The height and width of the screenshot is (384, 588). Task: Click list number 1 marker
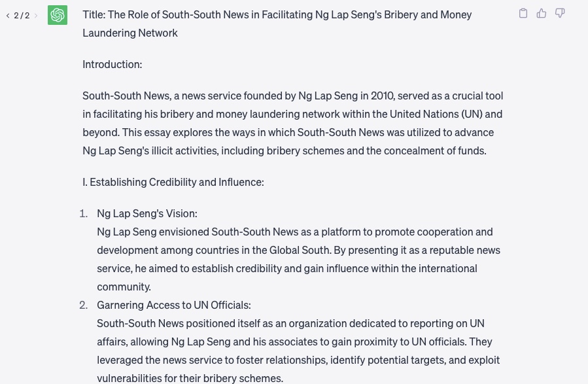84,213
